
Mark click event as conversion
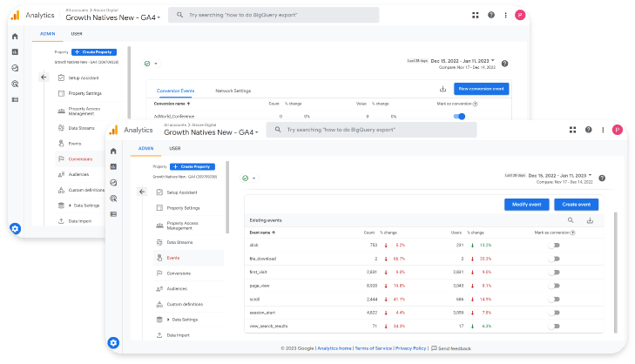554,246
